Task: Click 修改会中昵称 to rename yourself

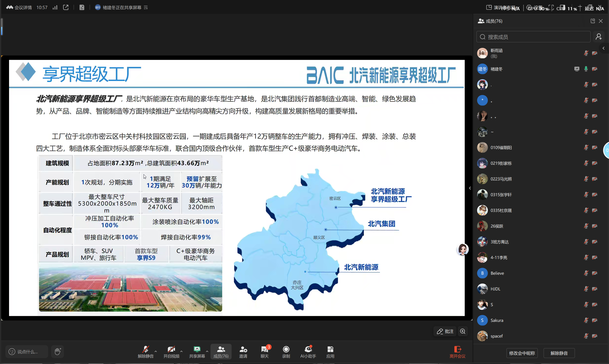Action: tap(522, 353)
